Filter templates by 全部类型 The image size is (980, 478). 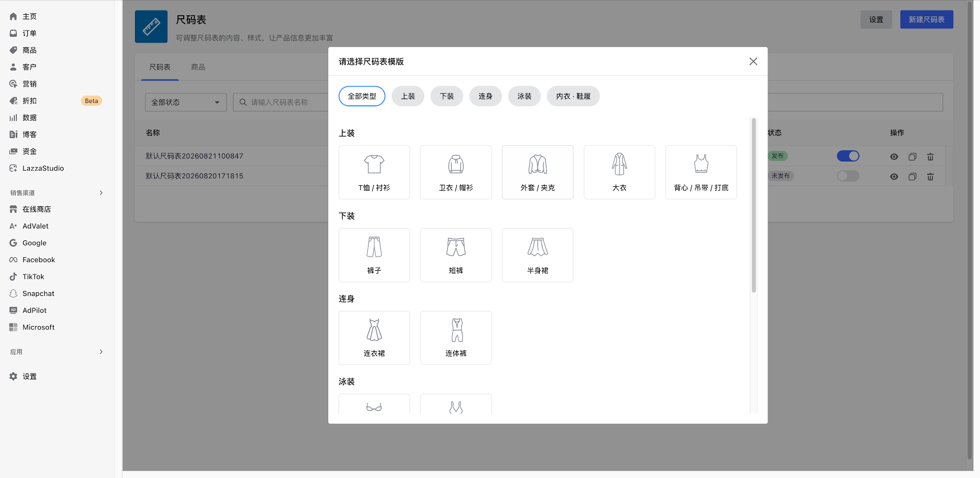coord(362,96)
